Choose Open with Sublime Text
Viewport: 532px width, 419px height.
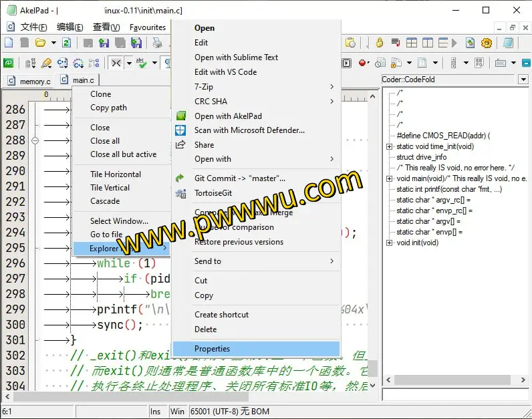pos(236,57)
